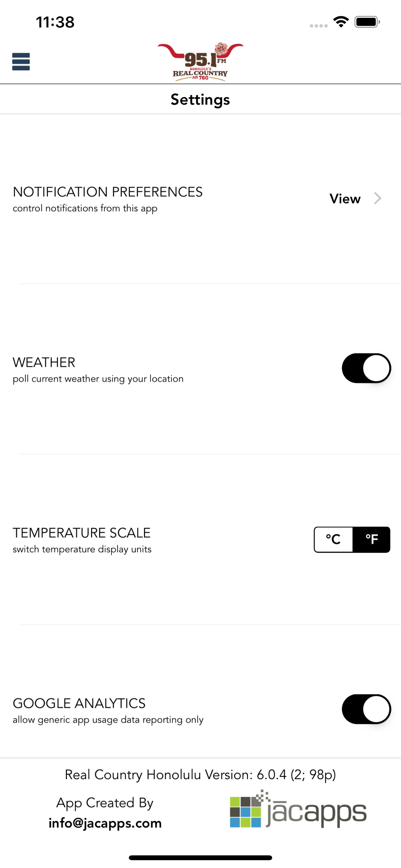Tap the Google Analytics label
The height and width of the screenshot is (868, 401).
coord(79,704)
